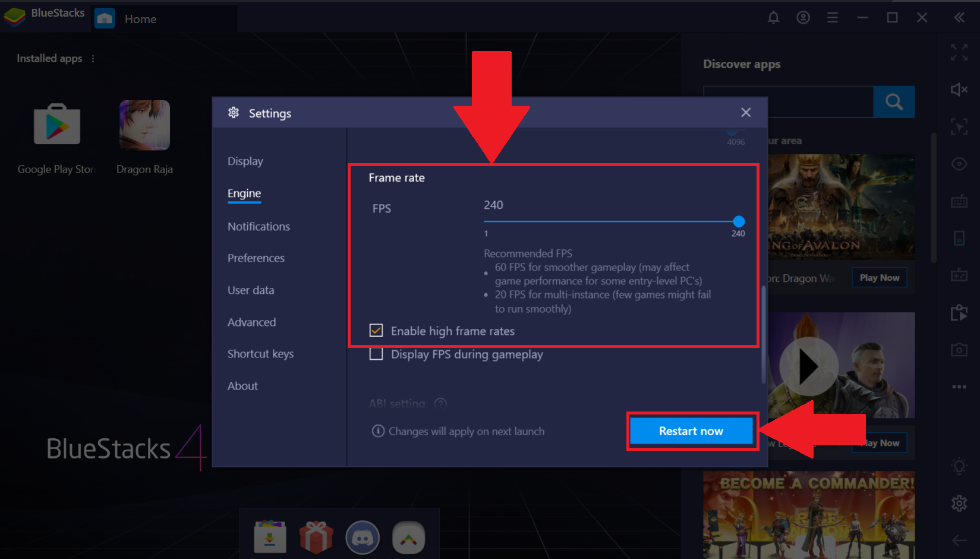Open the Installed apps options menu
This screenshot has height=559, width=980.
[93, 58]
